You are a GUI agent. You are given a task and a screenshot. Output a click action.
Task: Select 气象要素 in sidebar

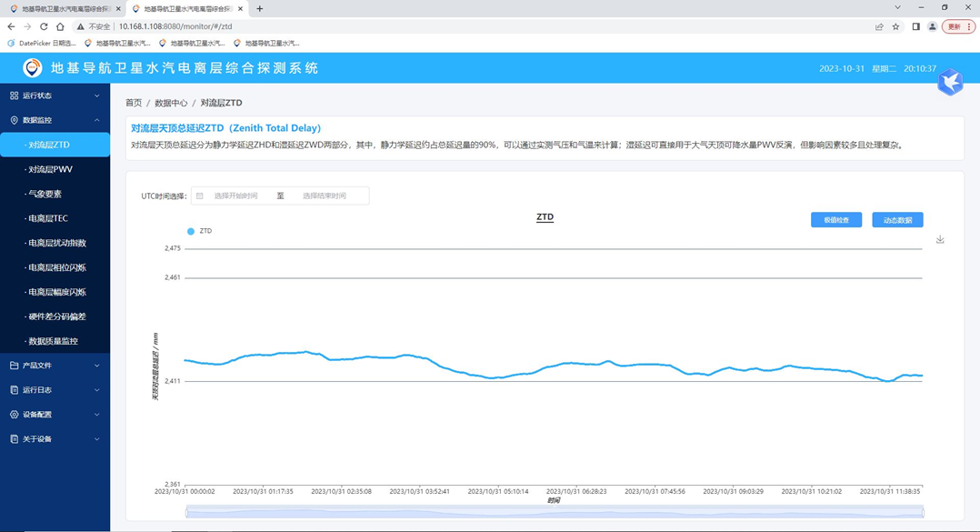[x=55, y=194]
